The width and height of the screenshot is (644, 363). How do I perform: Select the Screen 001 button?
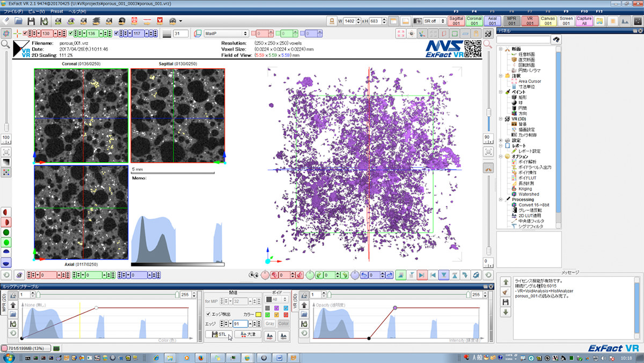pyautogui.click(x=566, y=21)
